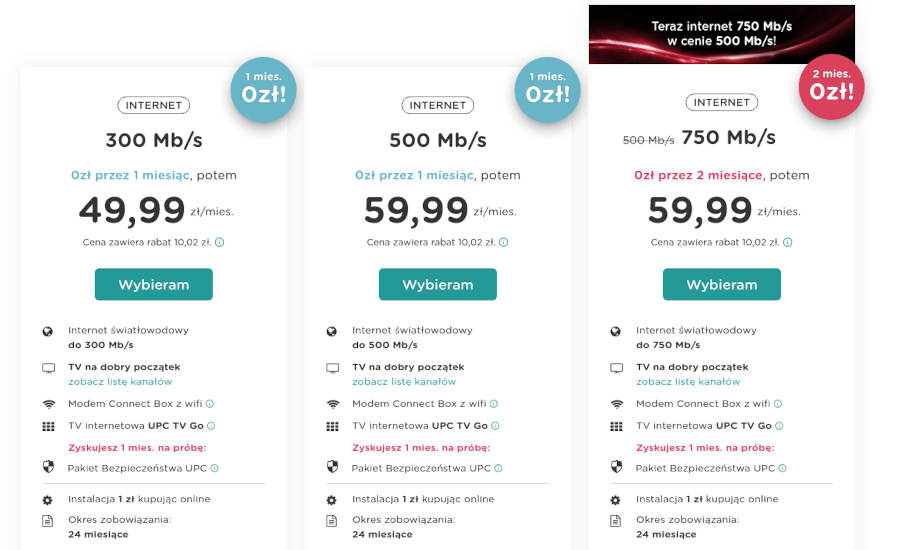
Task: Click info icon beside 300 Mb/s discount note
Action: tap(220, 242)
